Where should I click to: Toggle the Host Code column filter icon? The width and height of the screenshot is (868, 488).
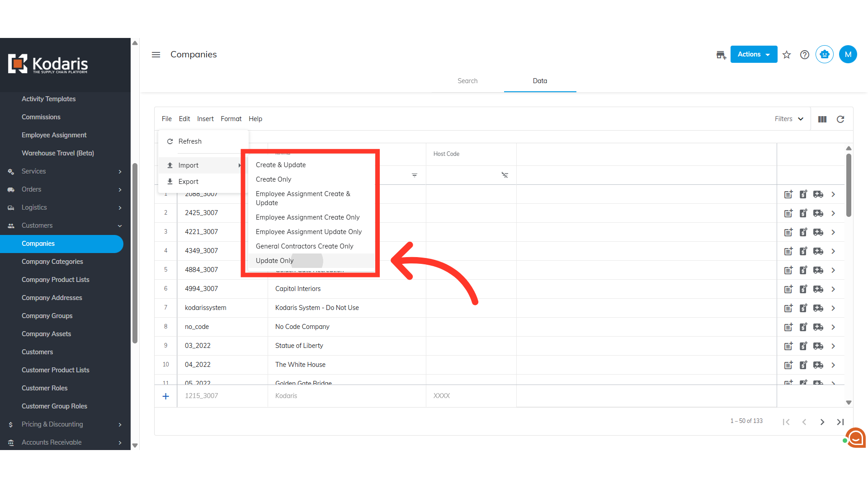(505, 175)
